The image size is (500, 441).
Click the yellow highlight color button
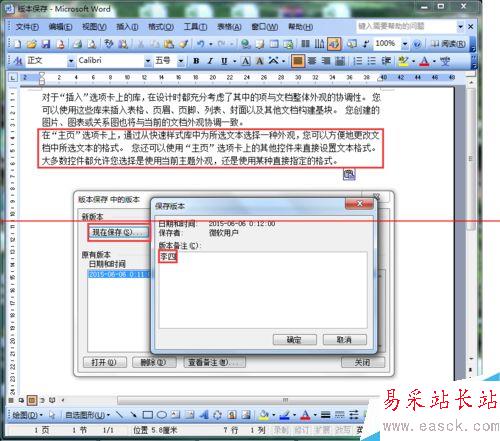(403, 61)
